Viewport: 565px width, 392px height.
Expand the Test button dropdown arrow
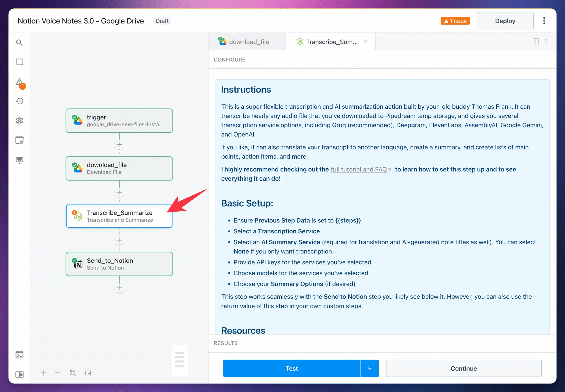pyautogui.click(x=370, y=368)
